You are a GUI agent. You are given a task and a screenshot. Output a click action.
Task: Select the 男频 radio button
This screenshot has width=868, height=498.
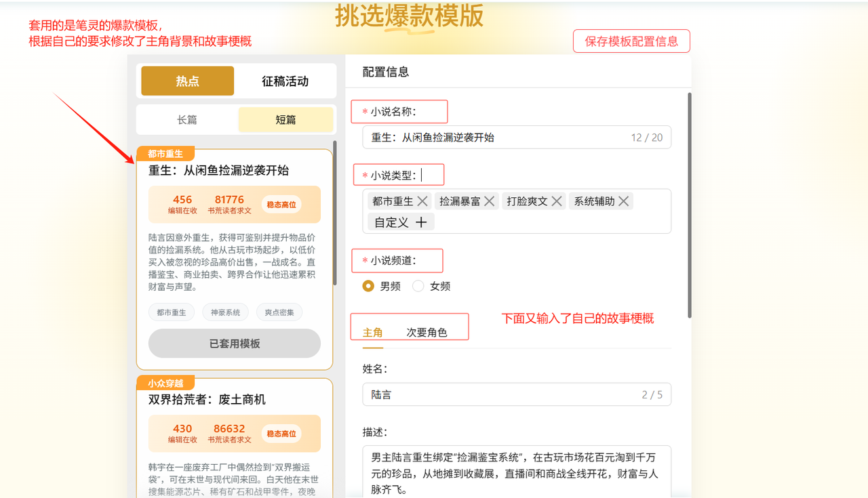point(368,286)
